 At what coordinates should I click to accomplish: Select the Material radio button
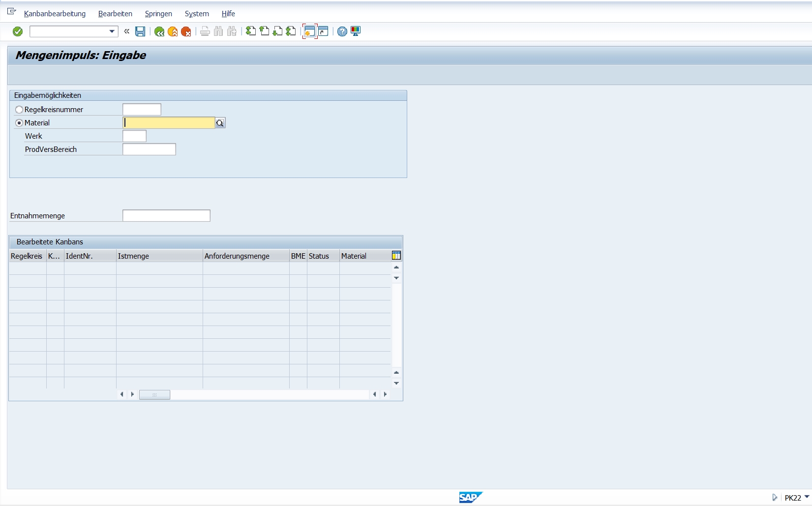tap(19, 123)
